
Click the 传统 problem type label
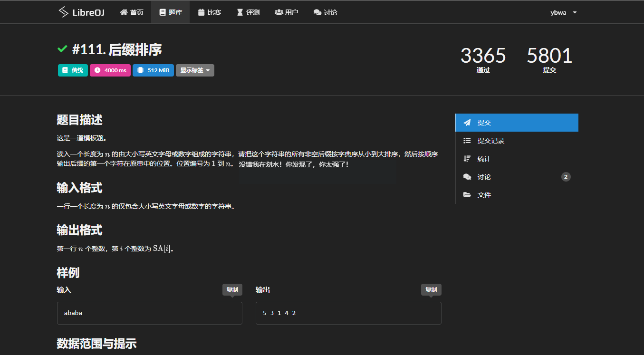[x=73, y=70]
